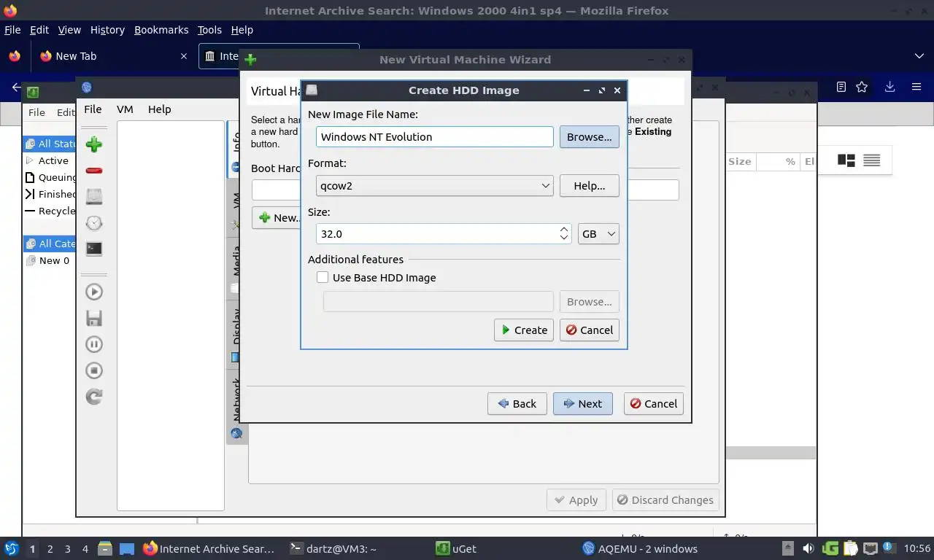Image resolution: width=934 pixels, height=560 pixels.
Task: Open Firefox Edit menu
Action: click(39, 30)
